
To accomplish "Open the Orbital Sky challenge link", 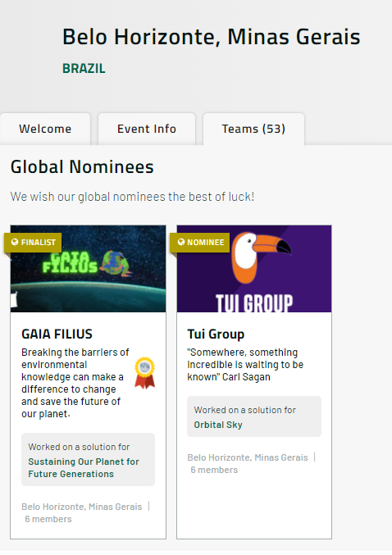I will coord(218,425).
